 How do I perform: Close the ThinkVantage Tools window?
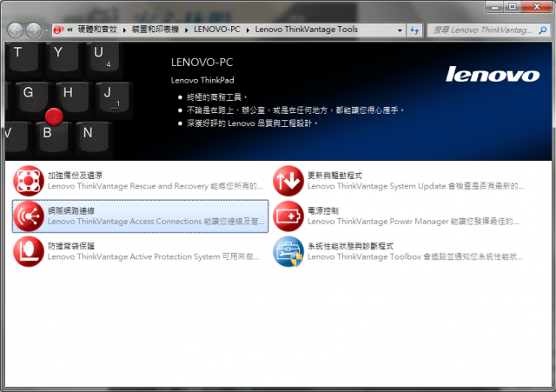pos(537,7)
